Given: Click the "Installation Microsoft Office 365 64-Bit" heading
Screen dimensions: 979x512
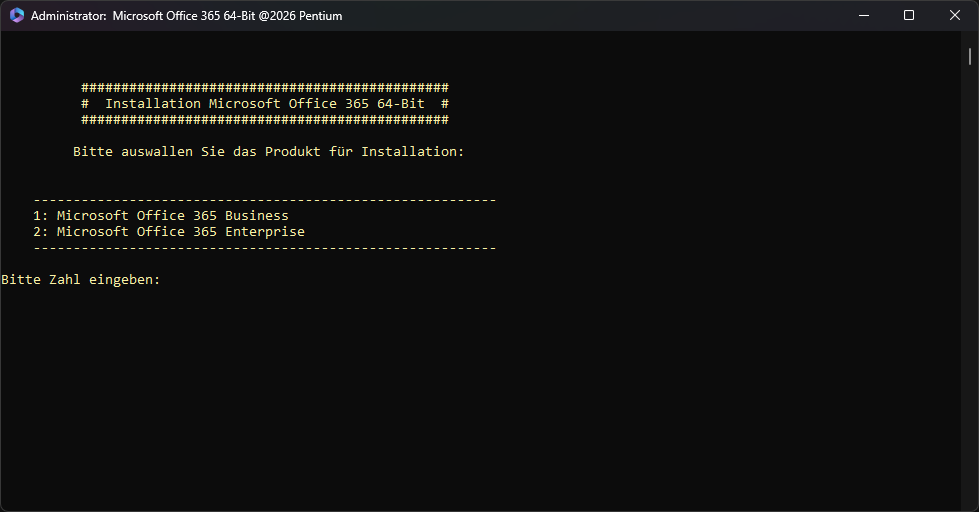Looking at the screenshot, I should [264, 104].
